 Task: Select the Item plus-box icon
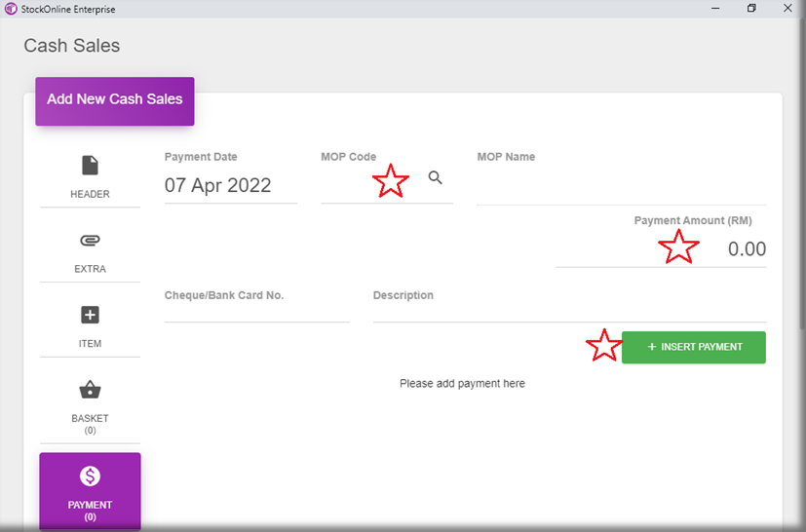(x=90, y=315)
